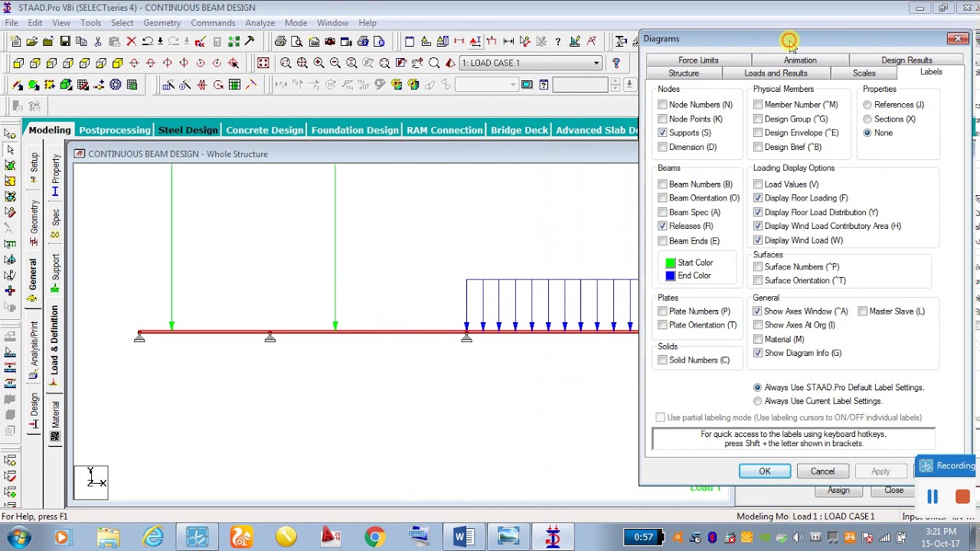The image size is (980, 551).
Task: Open the Force Limits tab
Action: click(698, 60)
